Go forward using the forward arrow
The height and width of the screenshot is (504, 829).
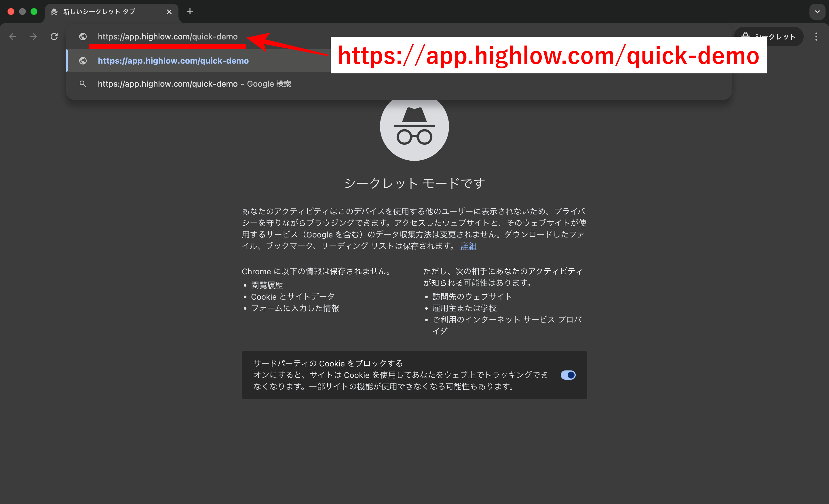tap(33, 36)
